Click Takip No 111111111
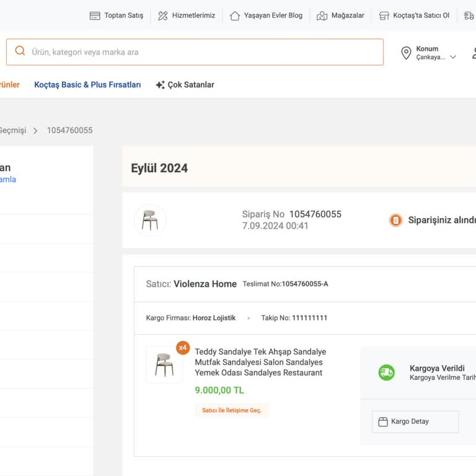This screenshot has width=476, height=476. (x=294, y=318)
